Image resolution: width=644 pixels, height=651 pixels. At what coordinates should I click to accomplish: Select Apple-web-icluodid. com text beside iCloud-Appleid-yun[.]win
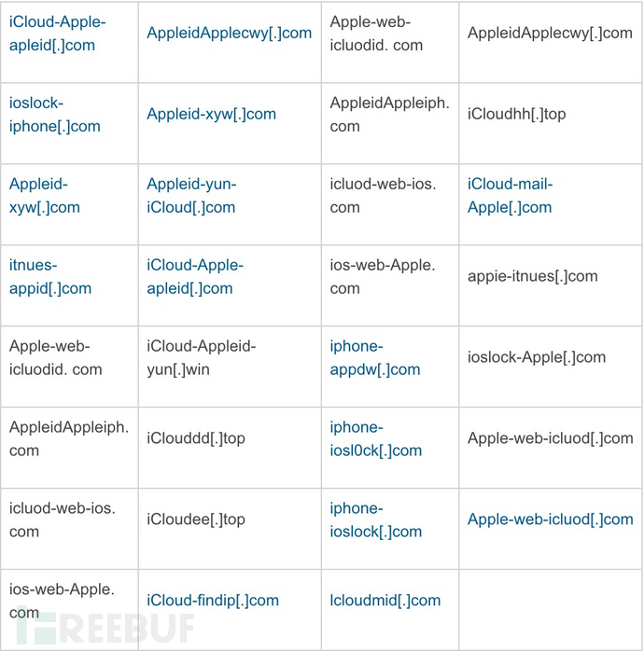pos(56,357)
